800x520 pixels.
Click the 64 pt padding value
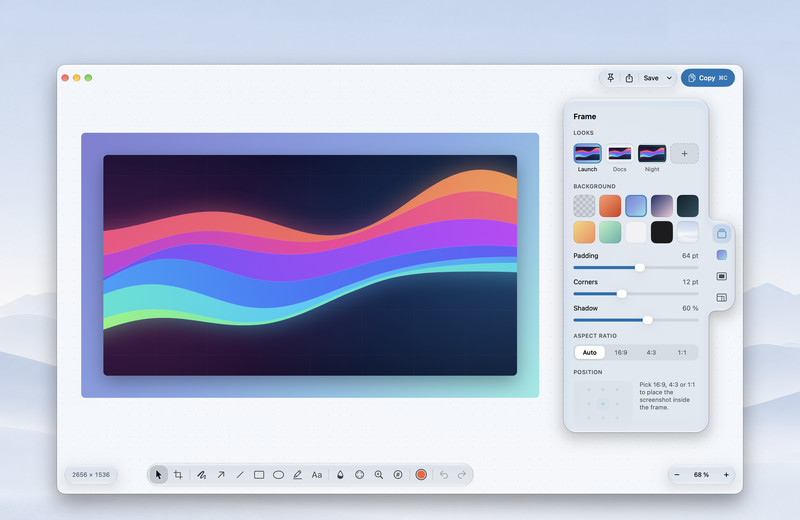click(690, 256)
